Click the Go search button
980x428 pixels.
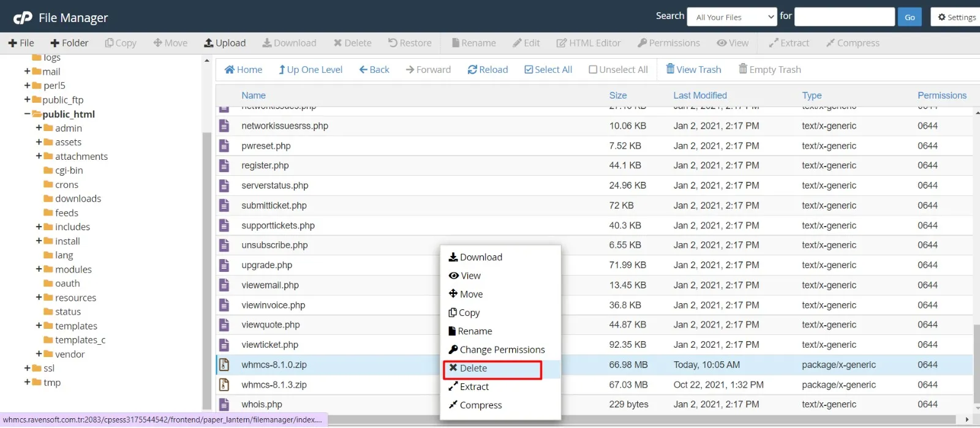910,17
